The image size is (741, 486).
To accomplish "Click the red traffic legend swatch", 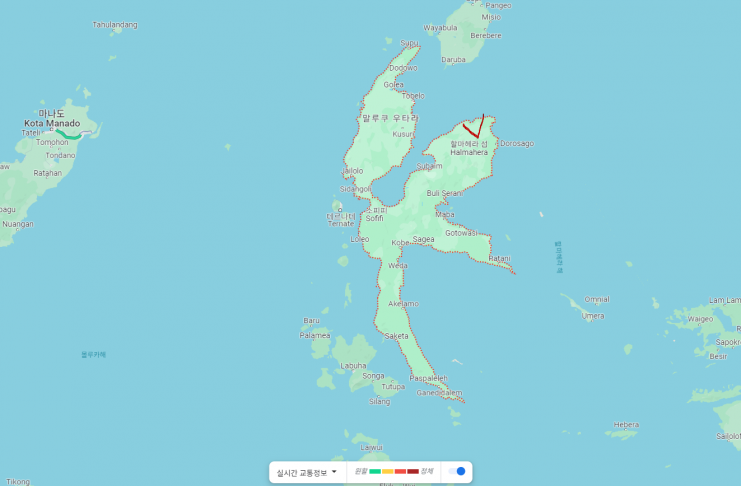I will [x=400, y=471].
